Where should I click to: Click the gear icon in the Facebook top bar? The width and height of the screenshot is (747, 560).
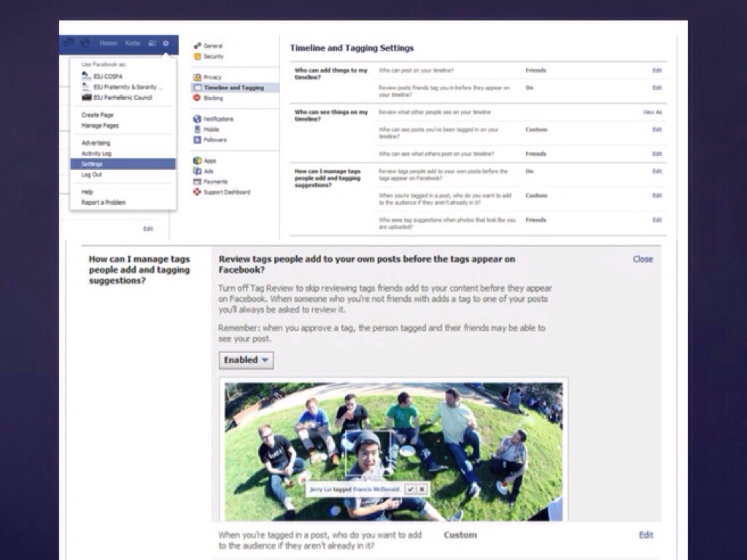[166, 44]
